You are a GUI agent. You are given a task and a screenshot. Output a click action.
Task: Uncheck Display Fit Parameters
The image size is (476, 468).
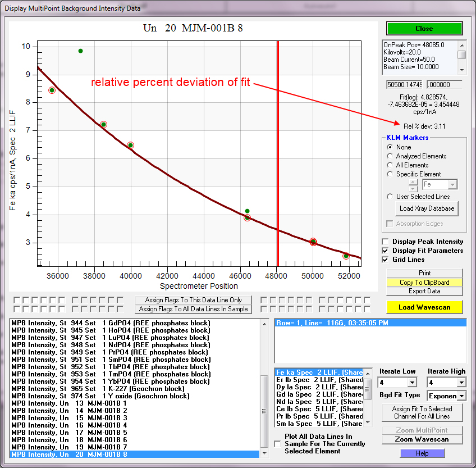click(x=385, y=251)
